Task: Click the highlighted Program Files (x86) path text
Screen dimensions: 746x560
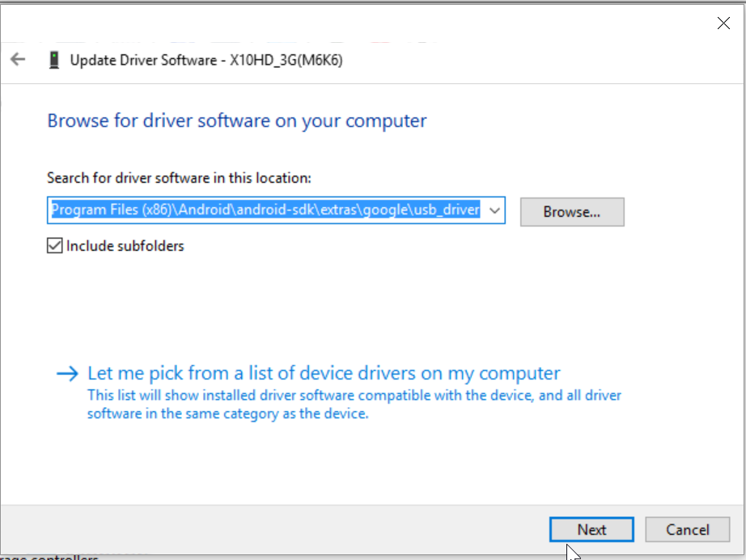Action: click(x=112, y=210)
